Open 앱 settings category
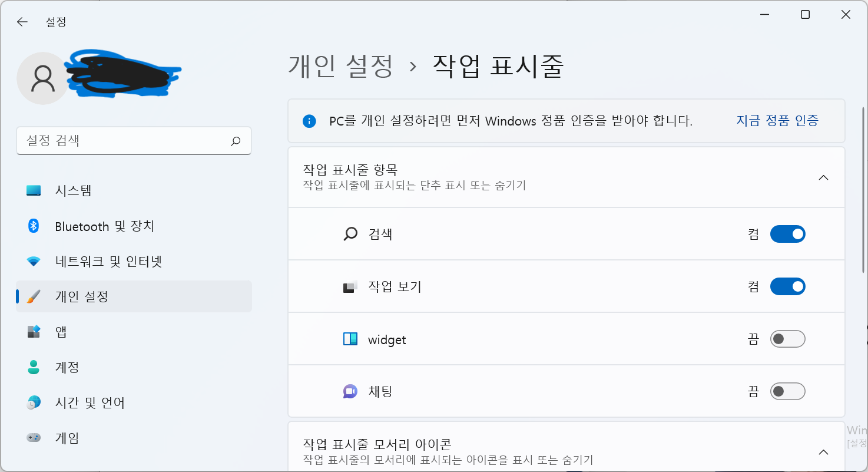Screen dimensions: 868x472 [x=134, y=332]
